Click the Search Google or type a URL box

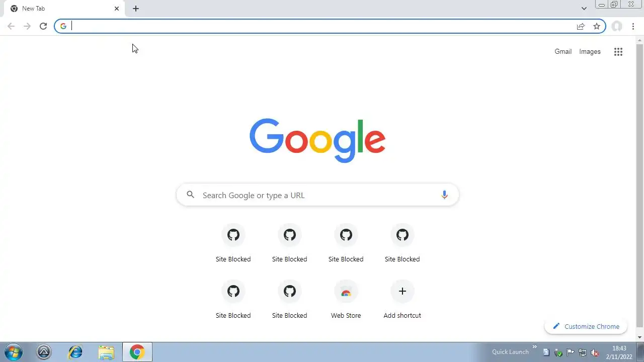317,195
